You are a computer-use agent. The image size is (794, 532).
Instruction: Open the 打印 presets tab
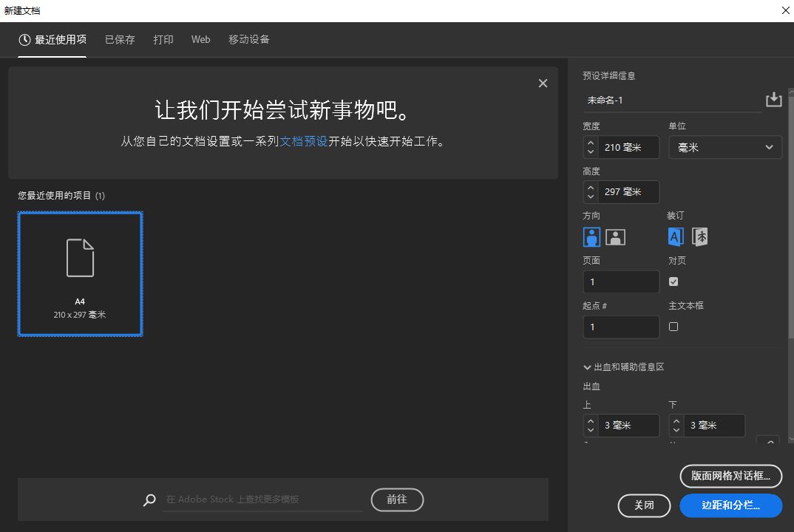(163, 39)
